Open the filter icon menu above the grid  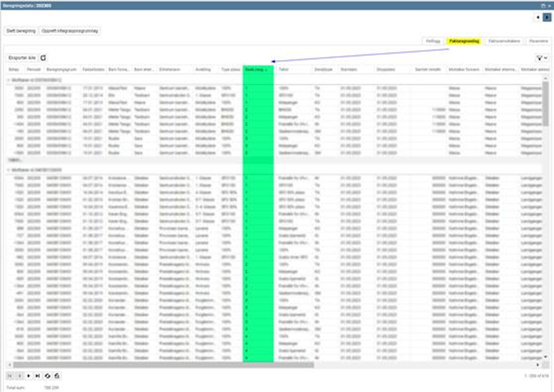click(539, 57)
